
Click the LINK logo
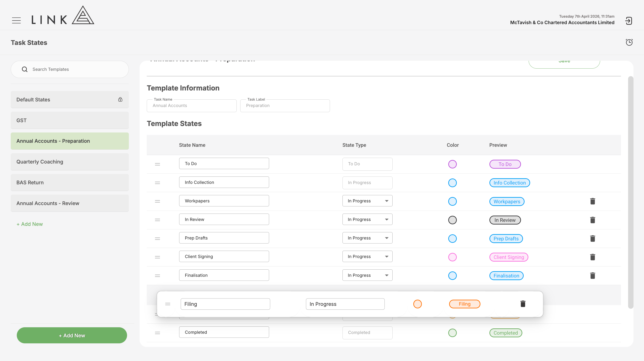point(63,15)
